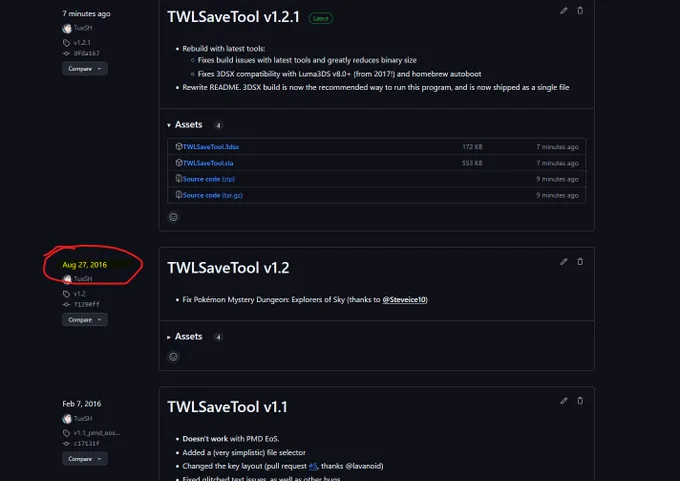Viewport: 680px width, 481px height.
Task: Add a reaction with the smiley under v1.2.1 assets
Action: (173, 217)
